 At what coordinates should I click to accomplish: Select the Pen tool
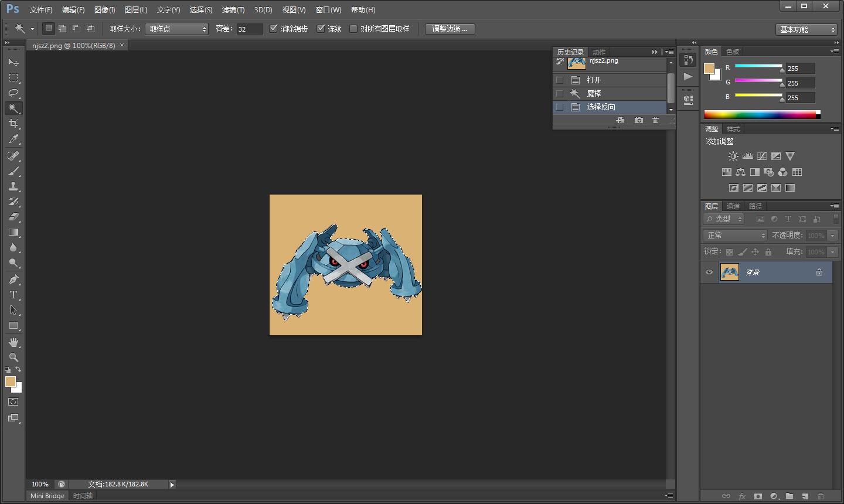click(x=13, y=280)
